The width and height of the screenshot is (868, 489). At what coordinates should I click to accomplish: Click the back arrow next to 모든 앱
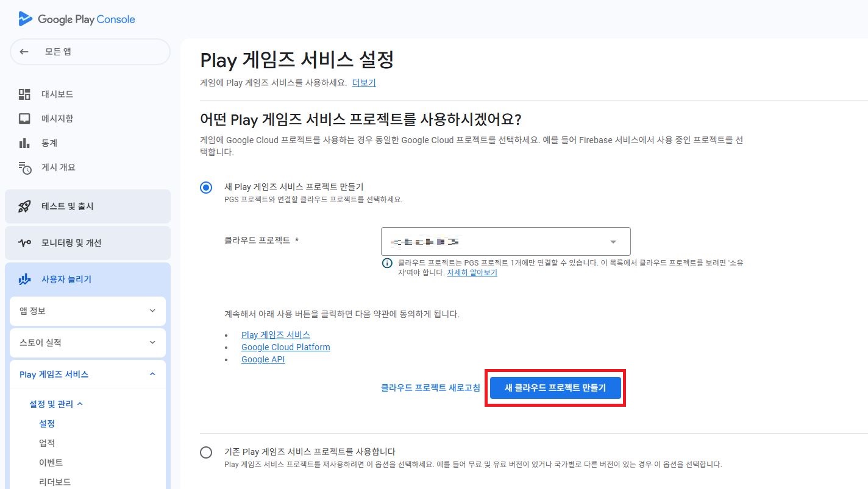pos(24,52)
